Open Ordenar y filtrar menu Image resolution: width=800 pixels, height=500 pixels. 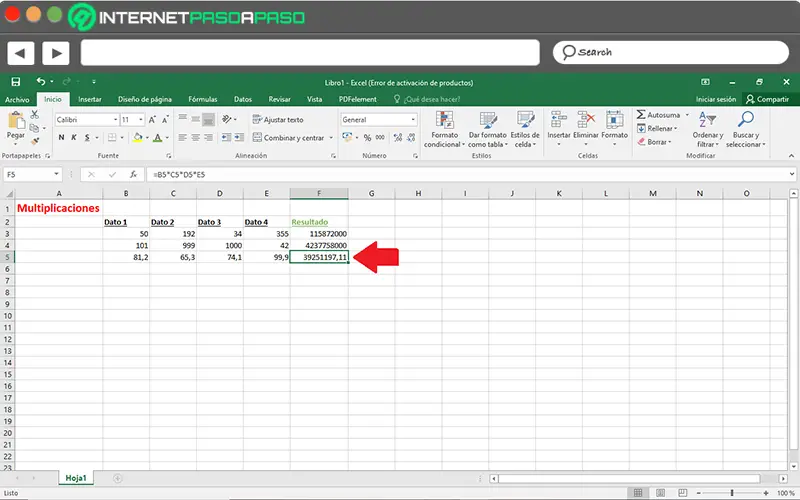(708, 130)
